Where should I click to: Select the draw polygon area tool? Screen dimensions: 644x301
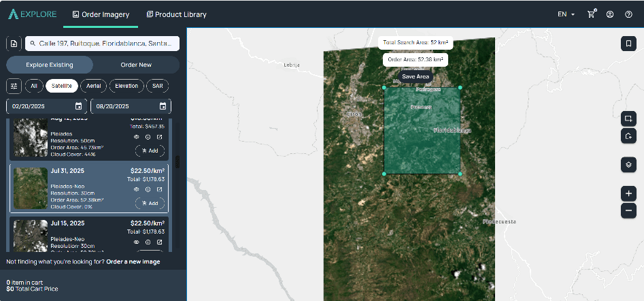coord(628,136)
